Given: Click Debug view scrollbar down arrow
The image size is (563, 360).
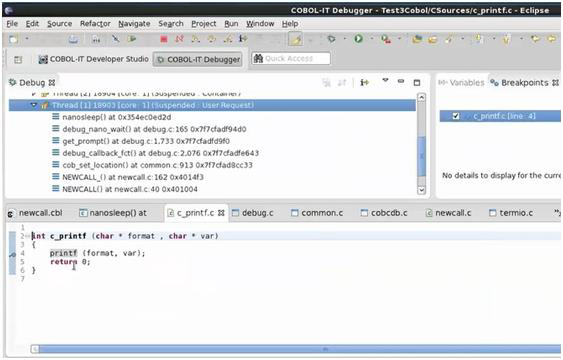Looking at the screenshot, I should coord(422,190).
